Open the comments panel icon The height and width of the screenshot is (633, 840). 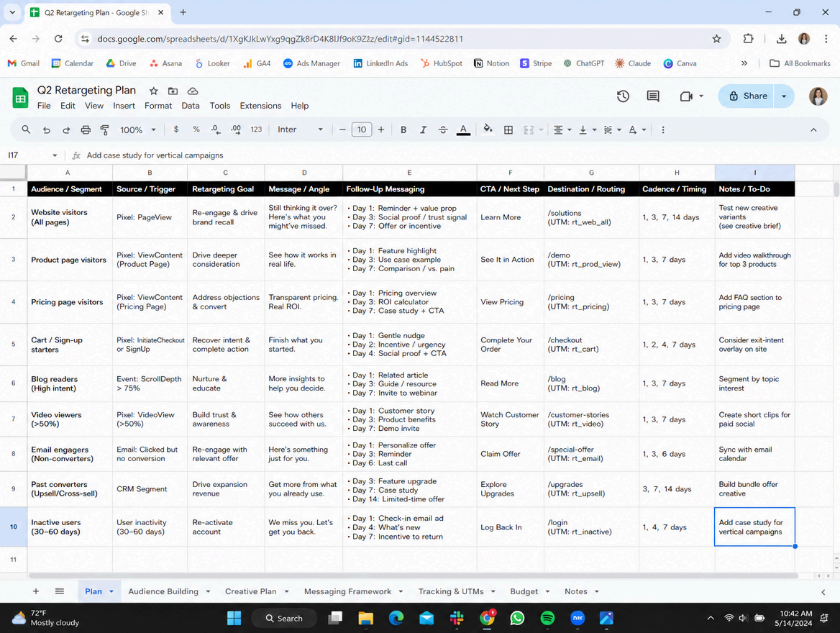click(x=652, y=96)
